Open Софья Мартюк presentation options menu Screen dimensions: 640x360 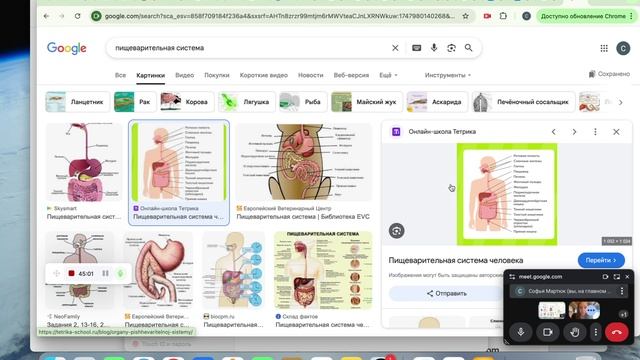click(622, 291)
